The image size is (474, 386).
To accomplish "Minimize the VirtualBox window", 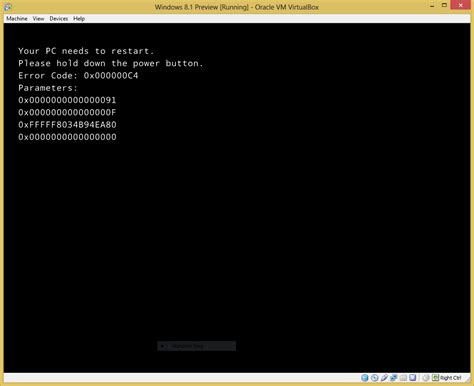I will click(432, 6).
